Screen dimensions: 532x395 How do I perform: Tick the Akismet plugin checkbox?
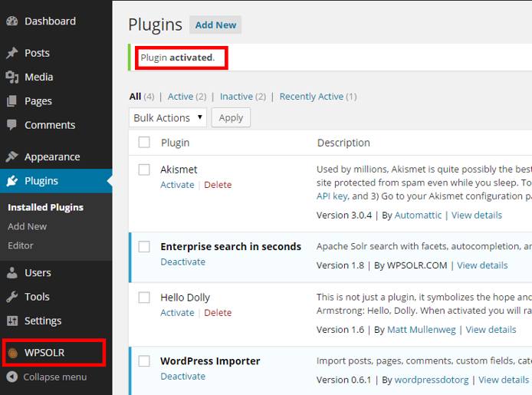144,170
